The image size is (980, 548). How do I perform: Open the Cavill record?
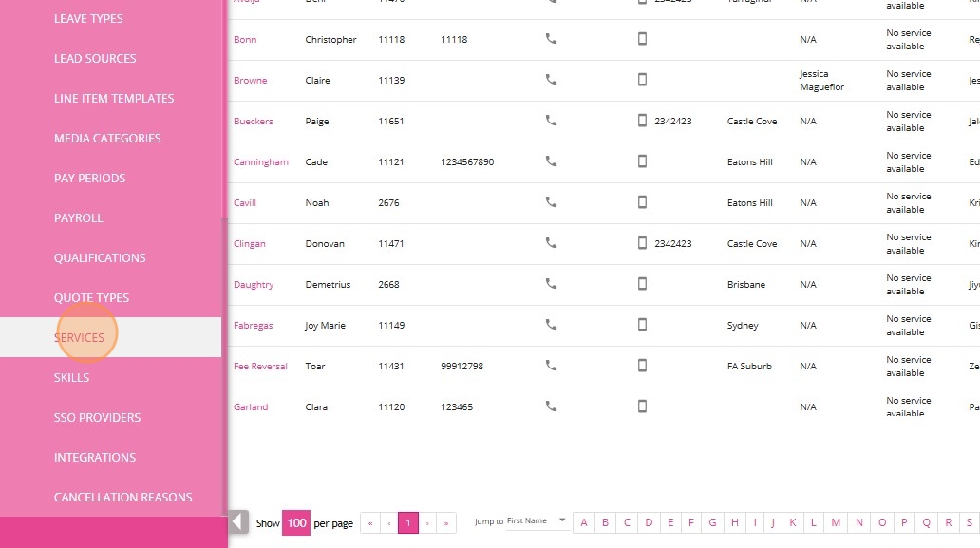pos(245,202)
